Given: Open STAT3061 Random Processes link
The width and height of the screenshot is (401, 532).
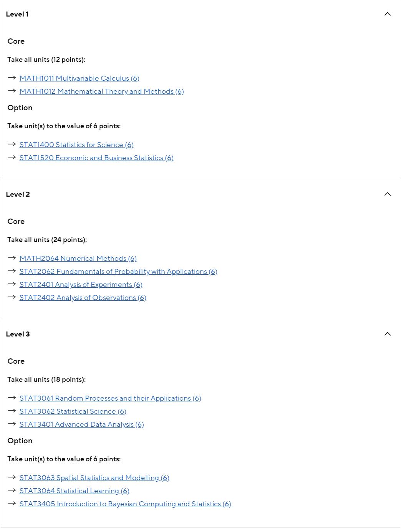Looking at the screenshot, I should tap(110, 398).
